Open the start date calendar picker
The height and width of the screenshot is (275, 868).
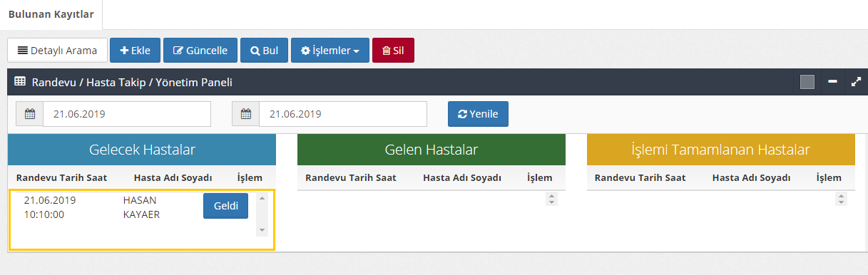pyautogui.click(x=30, y=114)
